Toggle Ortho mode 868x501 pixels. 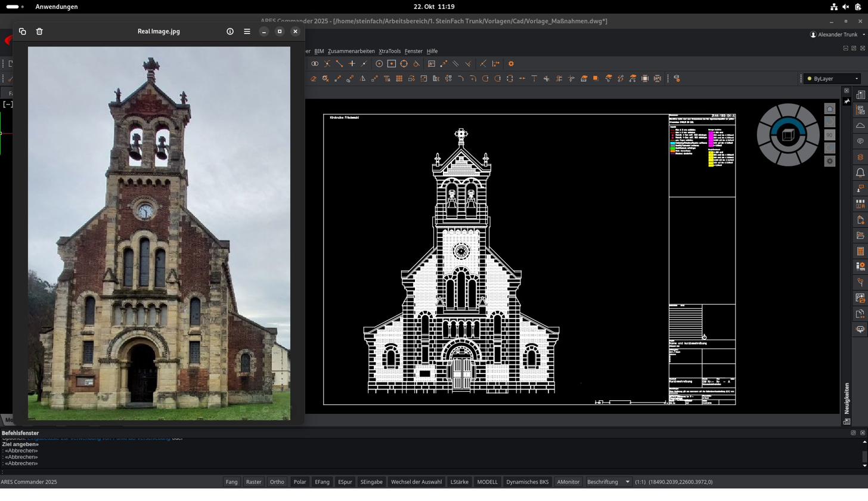click(x=277, y=482)
